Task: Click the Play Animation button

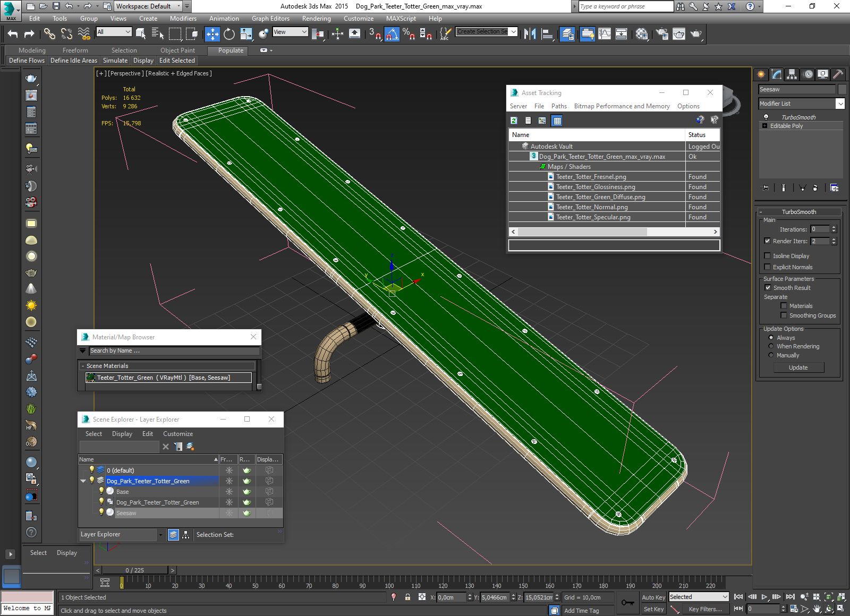Action: click(764, 597)
